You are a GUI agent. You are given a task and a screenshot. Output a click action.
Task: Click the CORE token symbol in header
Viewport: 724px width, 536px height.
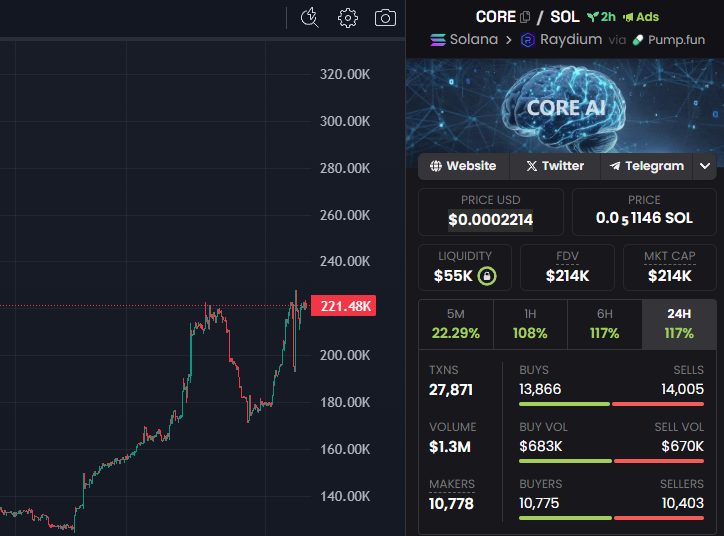(x=495, y=17)
